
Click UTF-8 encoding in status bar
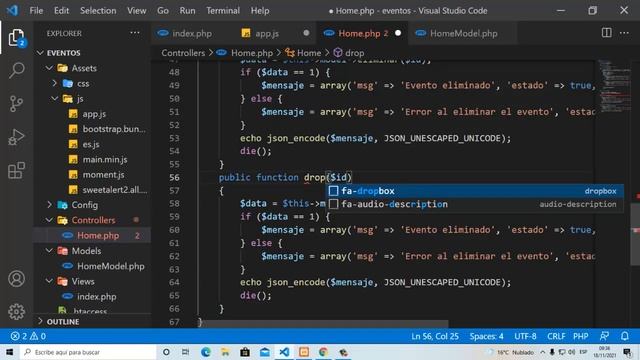click(x=525, y=336)
